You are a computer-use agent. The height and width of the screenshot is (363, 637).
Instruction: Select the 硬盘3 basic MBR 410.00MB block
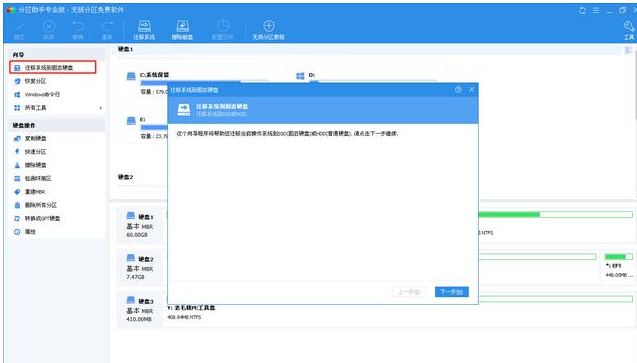click(140, 310)
